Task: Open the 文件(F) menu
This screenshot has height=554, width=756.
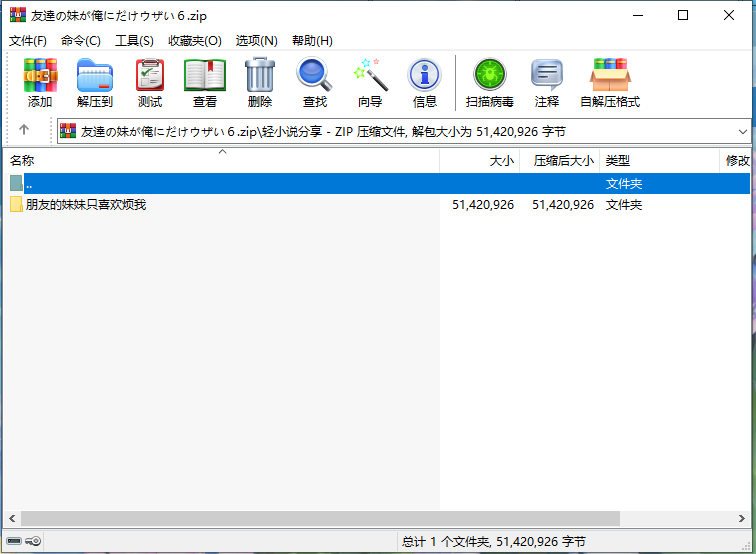Action: [28, 41]
